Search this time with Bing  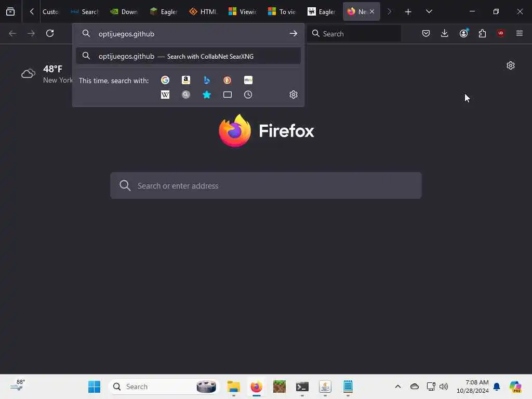pos(207,80)
